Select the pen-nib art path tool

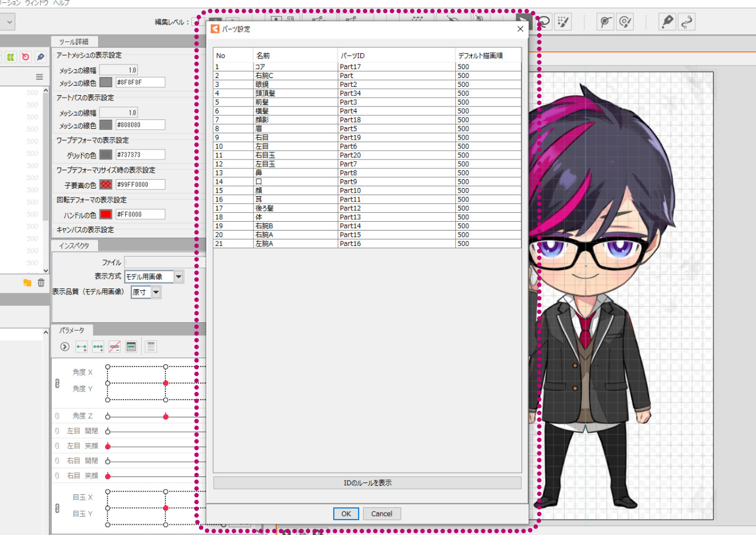coord(667,22)
